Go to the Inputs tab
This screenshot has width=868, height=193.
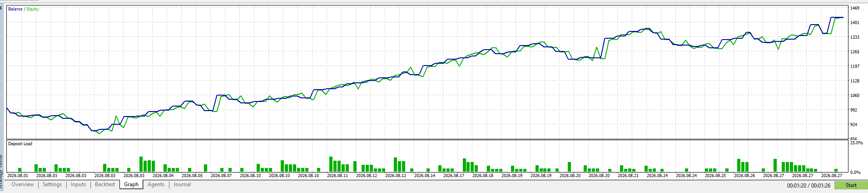tap(78, 185)
